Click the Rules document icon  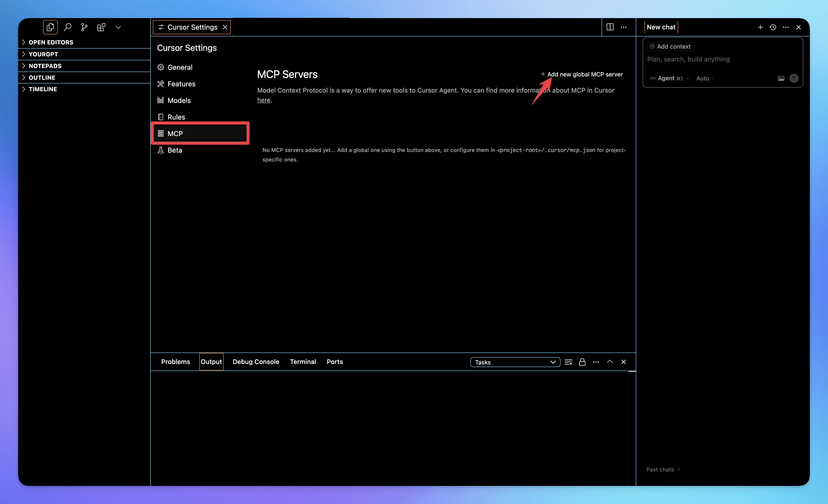click(x=161, y=117)
